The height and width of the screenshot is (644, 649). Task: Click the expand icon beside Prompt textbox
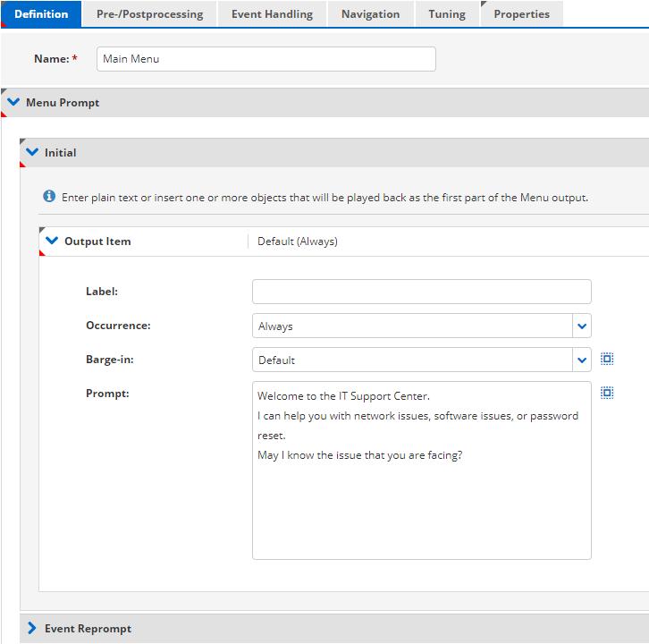(x=607, y=393)
